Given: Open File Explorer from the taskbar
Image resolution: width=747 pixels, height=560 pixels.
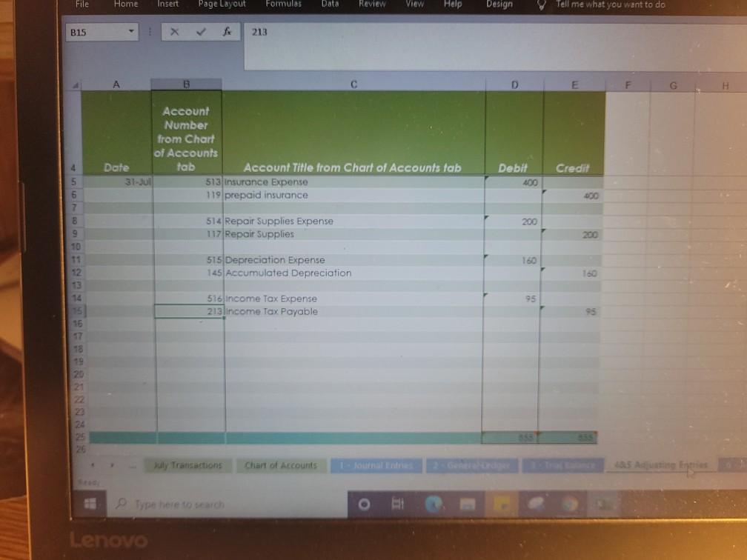Looking at the screenshot, I should click(467, 504).
